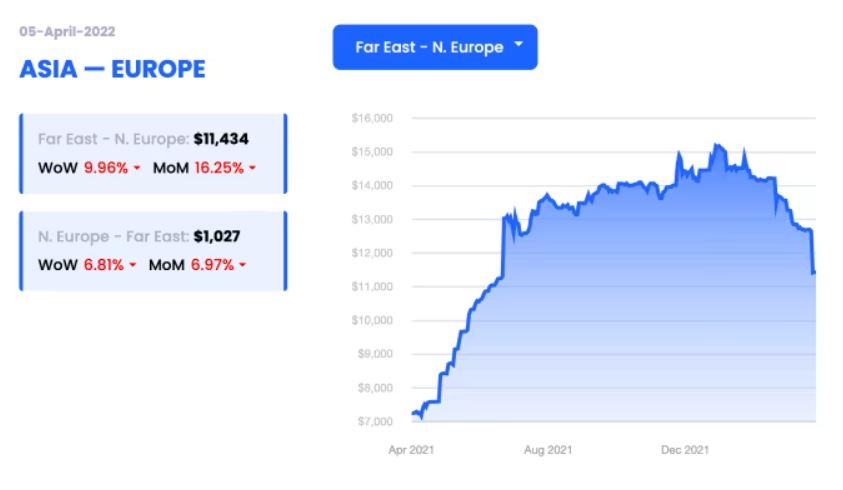The width and height of the screenshot is (843, 490).
Task: Click the chart peak above $15,000
Action: [716, 146]
